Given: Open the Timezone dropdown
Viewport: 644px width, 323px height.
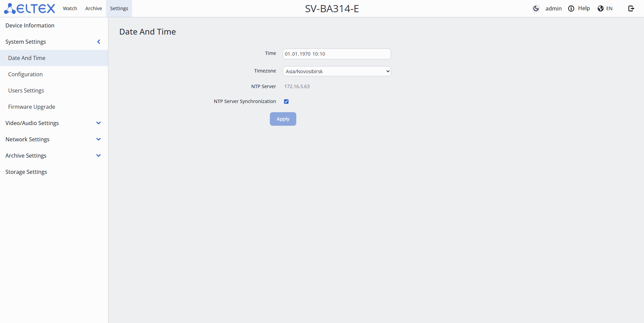Looking at the screenshot, I should 337,71.
